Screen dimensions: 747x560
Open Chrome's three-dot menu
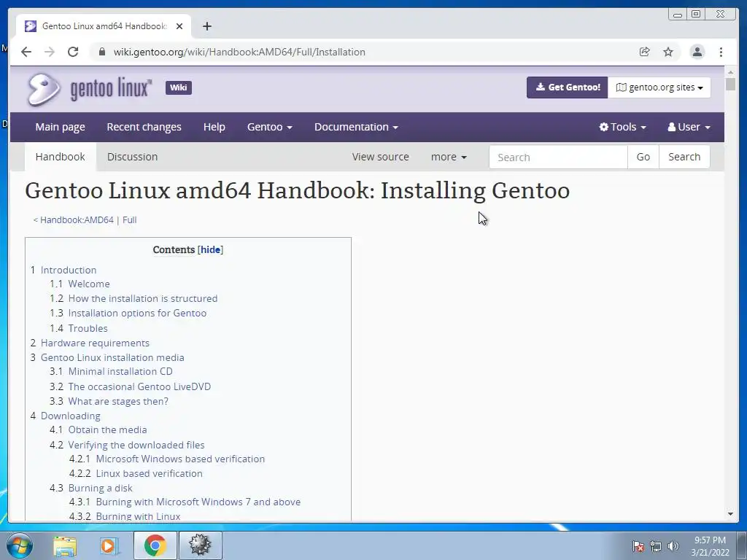coord(721,52)
